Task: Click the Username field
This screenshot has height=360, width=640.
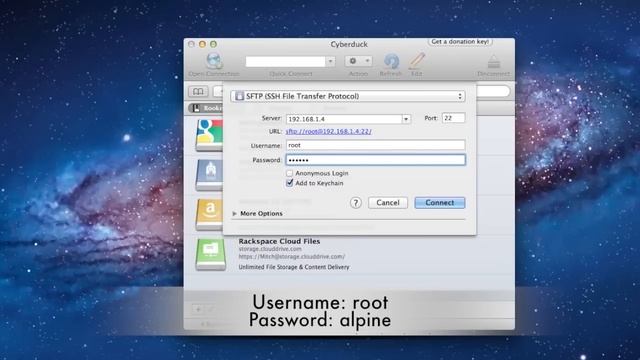Action: pyautogui.click(x=376, y=145)
